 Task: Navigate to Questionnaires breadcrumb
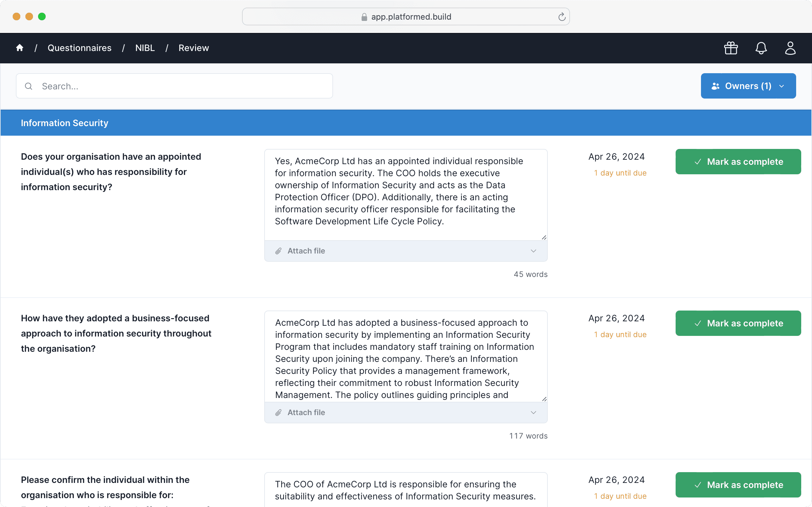pos(80,48)
